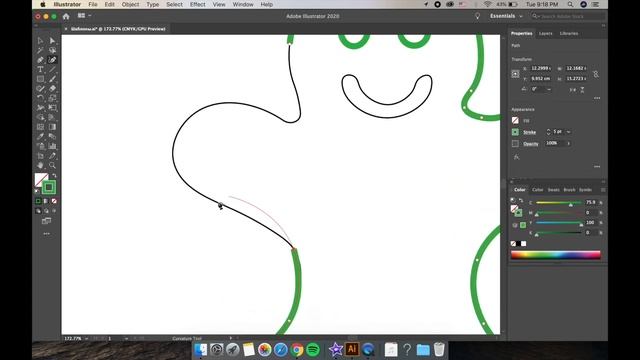Image resolution: width=640 pixels, height=360 pixels.
Task: Open the zoom level 172.77% dropdown
Action: pyautogui.click(x=87, y=339)
